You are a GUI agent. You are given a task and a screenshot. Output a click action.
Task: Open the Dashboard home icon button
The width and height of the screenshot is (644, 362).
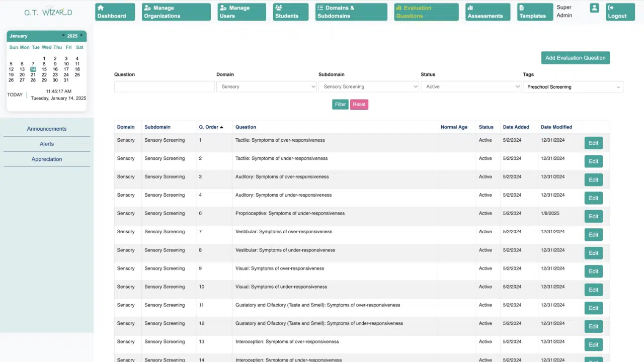[115, 12]
